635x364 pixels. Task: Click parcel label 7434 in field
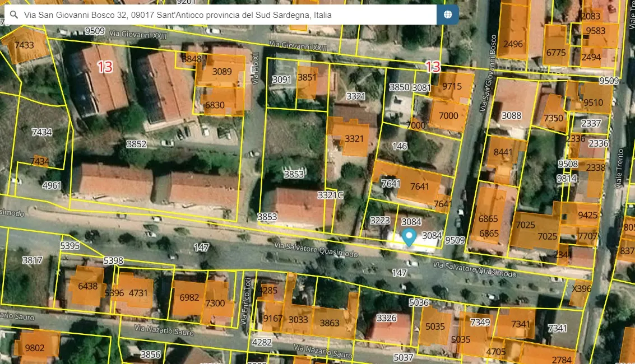41,132
